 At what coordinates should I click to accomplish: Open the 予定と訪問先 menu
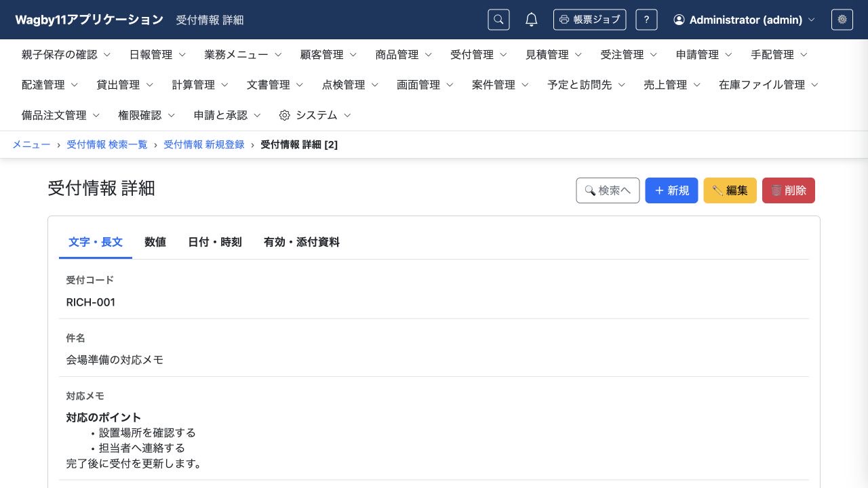click(587, 85)
